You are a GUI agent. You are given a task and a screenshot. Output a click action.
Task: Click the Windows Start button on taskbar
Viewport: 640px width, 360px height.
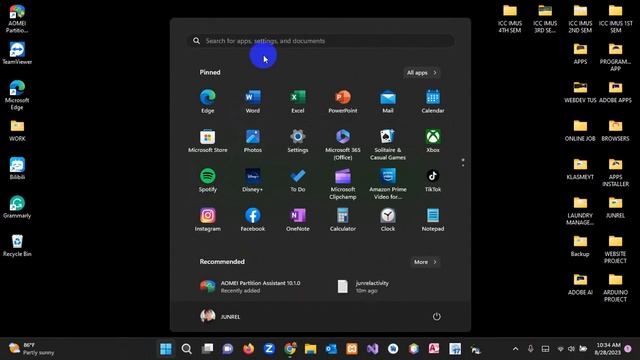(x=166, y=349)
